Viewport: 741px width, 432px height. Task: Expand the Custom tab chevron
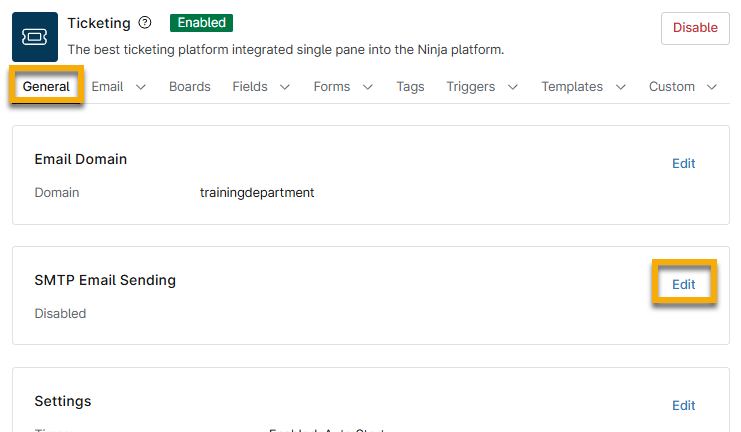click(712, 87)
